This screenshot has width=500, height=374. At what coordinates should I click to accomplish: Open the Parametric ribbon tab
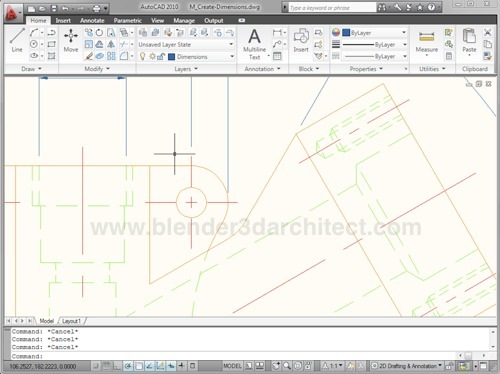[127, 20]
